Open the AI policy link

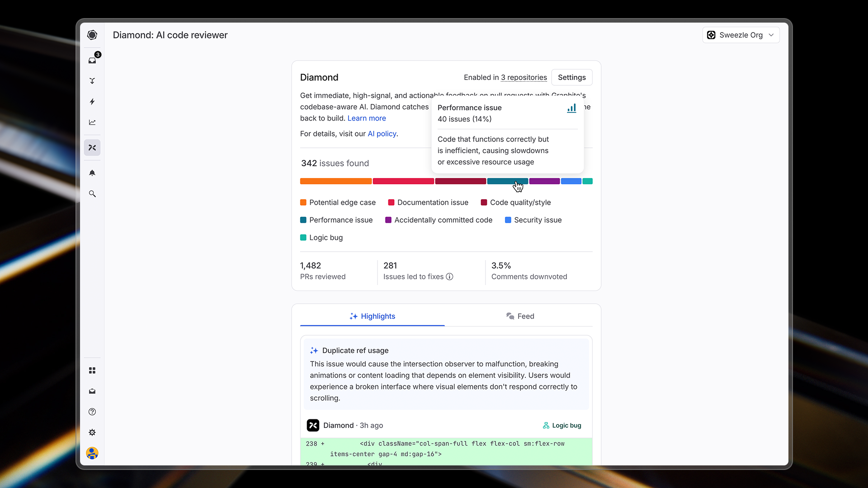tap(382, 134)
